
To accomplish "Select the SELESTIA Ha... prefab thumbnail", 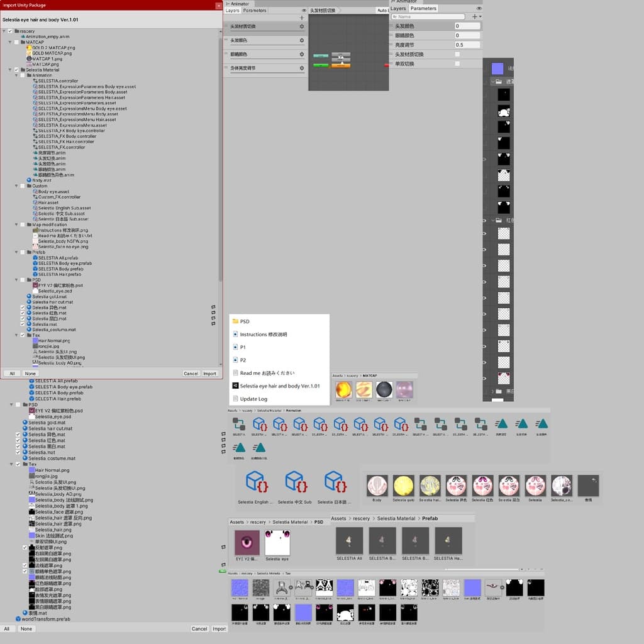I will point(448,541).
